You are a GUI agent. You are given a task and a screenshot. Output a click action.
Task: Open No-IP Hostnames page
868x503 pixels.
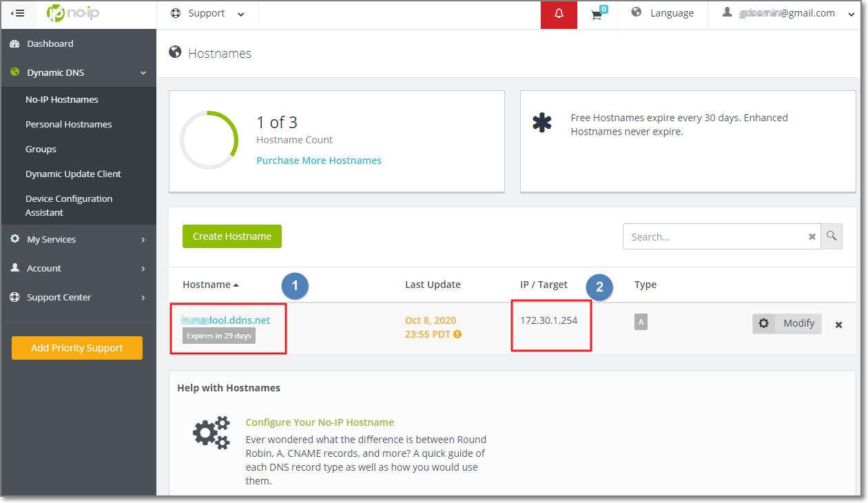pos(62,99)
